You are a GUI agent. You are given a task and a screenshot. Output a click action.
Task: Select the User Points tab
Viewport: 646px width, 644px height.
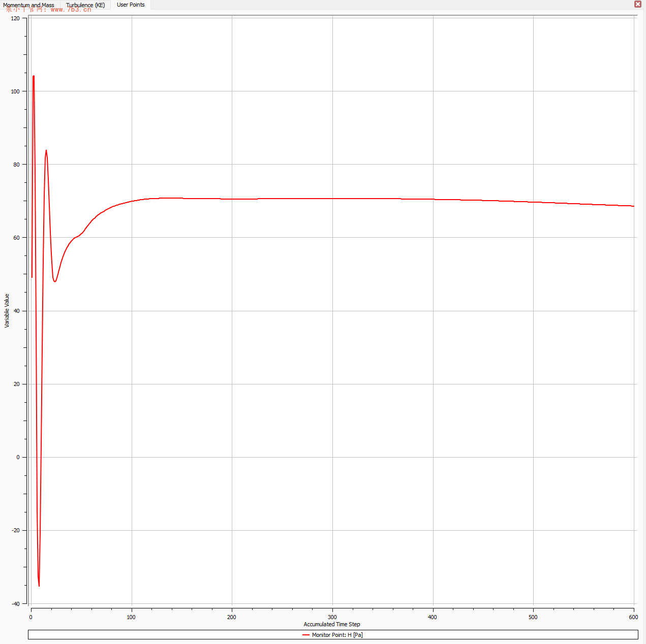click(131, 5)
